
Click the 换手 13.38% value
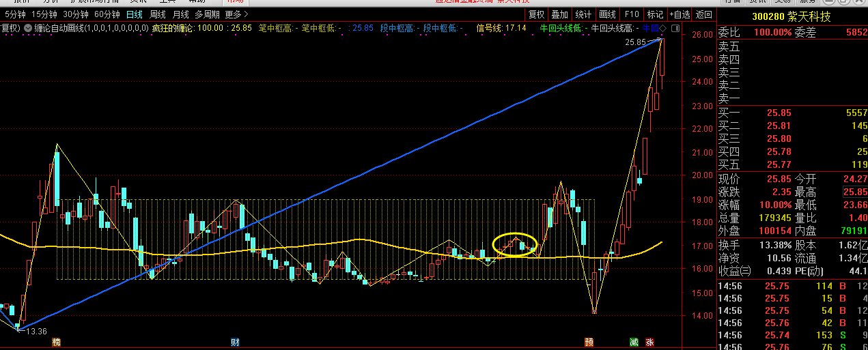tap(775, 245)
